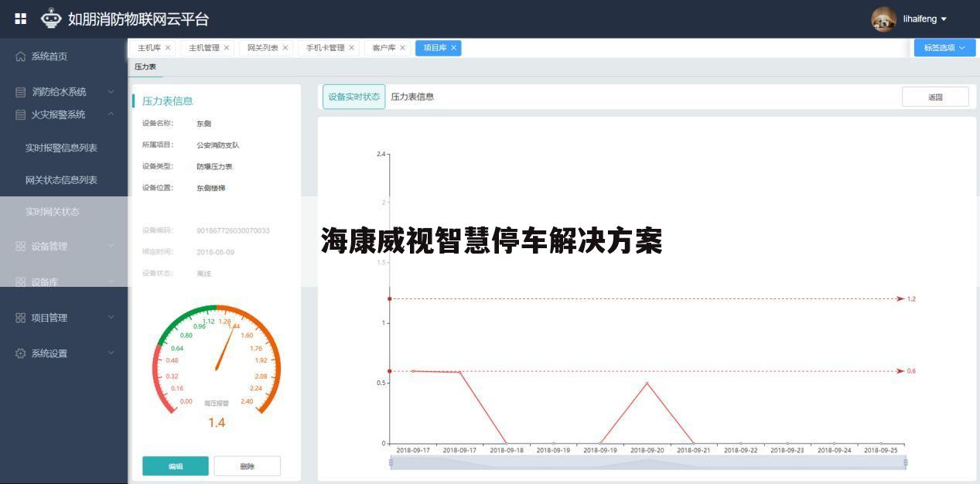Click the robot logo of 如朋消防物联网云平台
This screenshot has height=484, width=980.
[x=51, y=19]
